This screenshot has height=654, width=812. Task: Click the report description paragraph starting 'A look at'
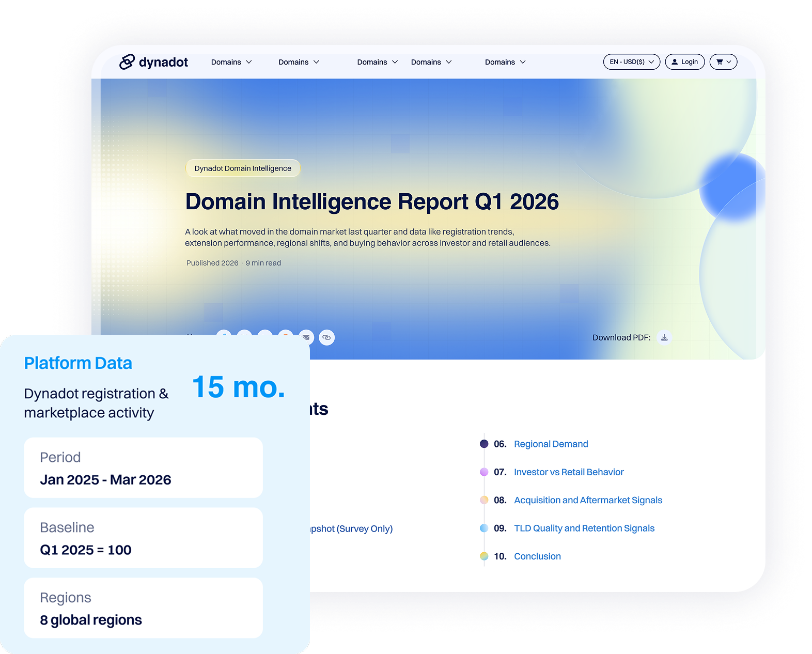[x=368, y=238]
